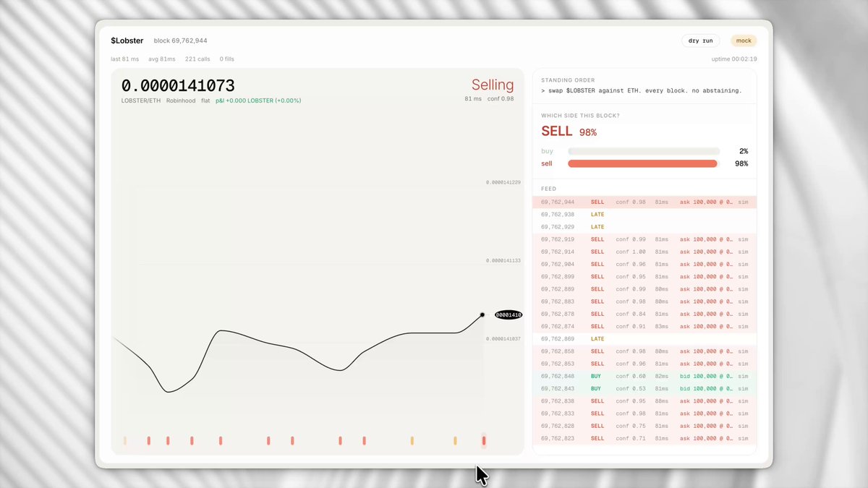Click the 2% buy percentage
The width and height of the screenshot is (868, 488).
744,151
